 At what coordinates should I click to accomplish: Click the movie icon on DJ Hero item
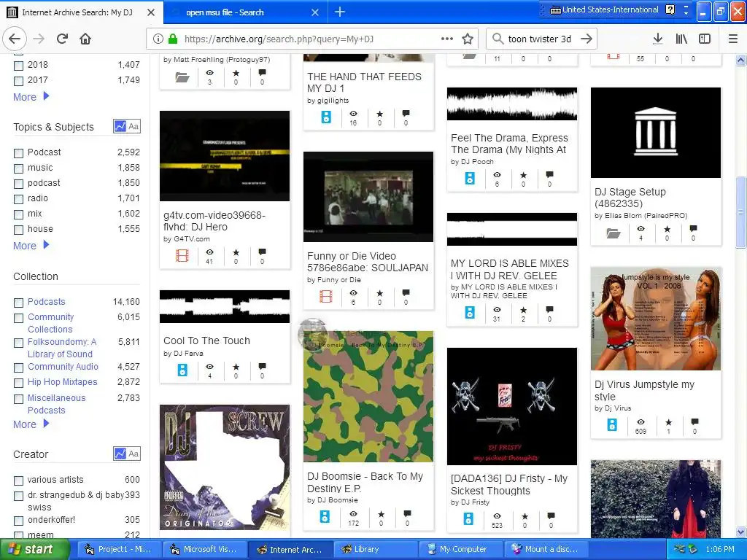coord(182,256)
